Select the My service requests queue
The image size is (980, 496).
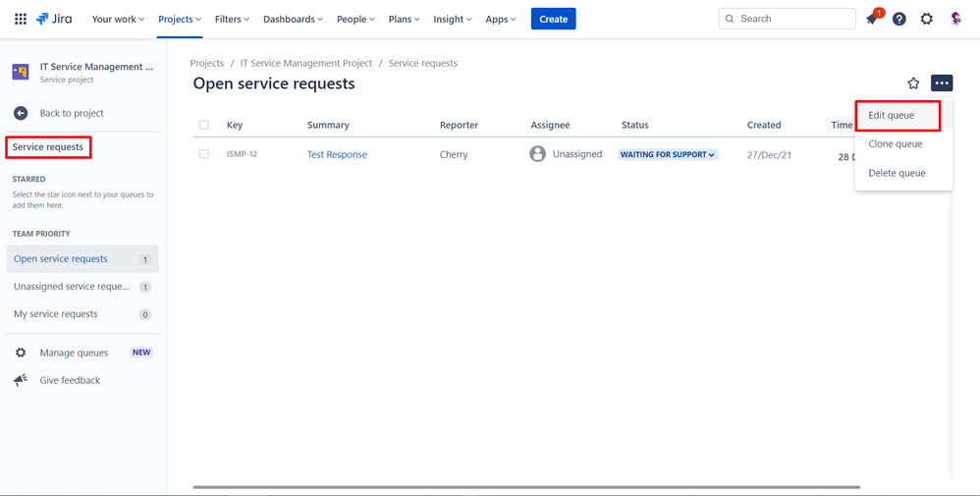tap(82, 314)
